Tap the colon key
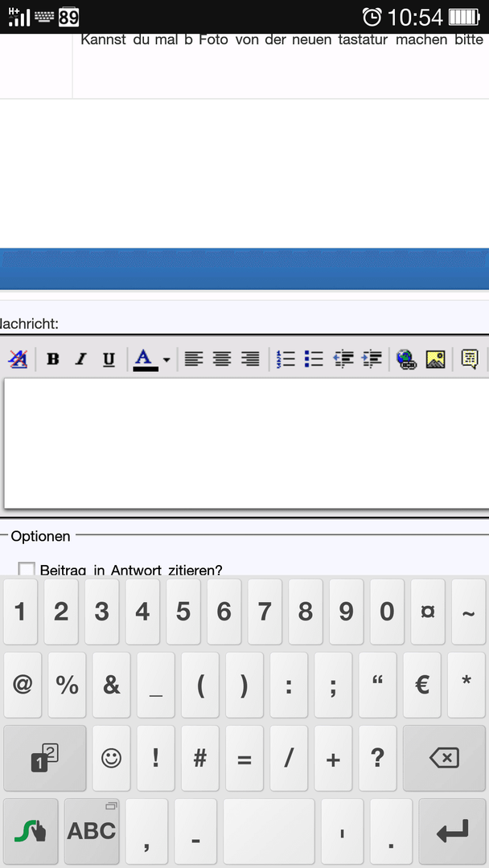The height and width of the screenshot is (868, 489). click(x=289, y=685)
